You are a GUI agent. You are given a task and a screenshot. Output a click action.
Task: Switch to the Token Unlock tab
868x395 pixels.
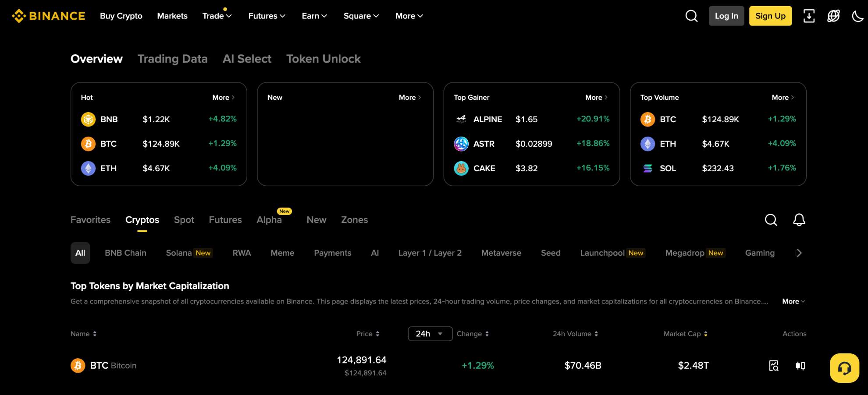pos(324,59)
